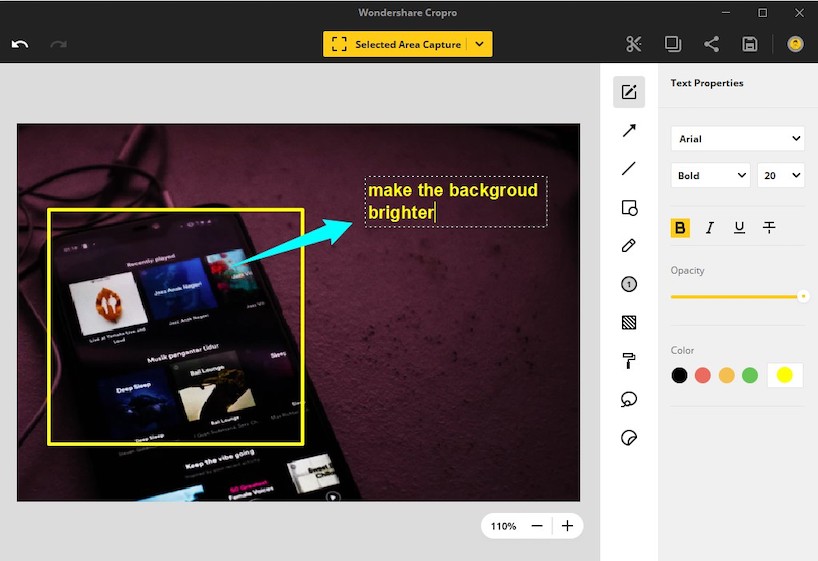Choose the black color swatch
818x561 pixels.
click(x=679, y=375)
